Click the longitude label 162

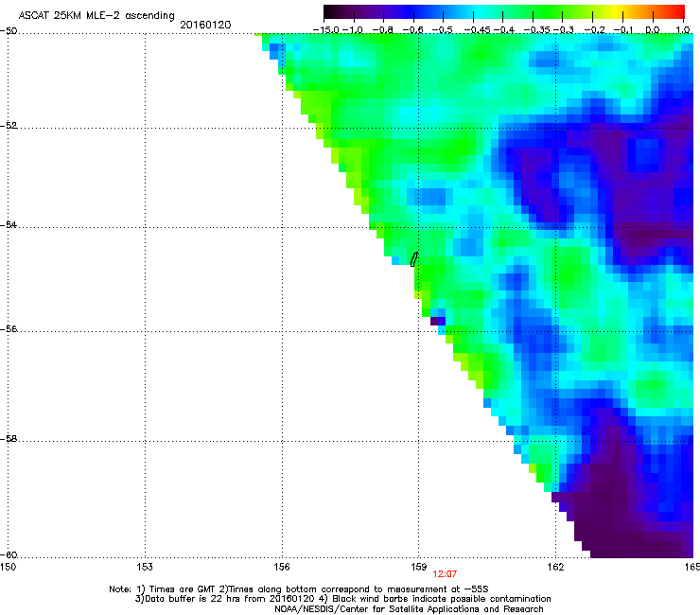[x=555, y=567]
